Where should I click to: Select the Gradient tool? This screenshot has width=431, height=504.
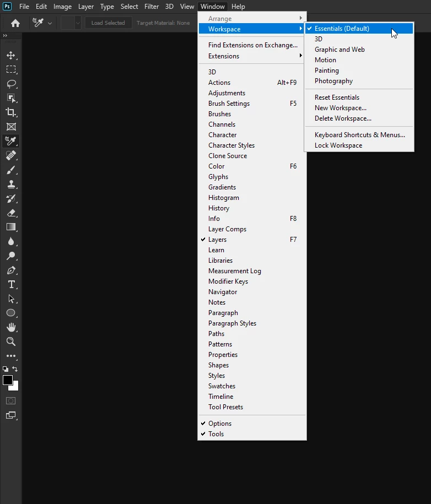(x=11, y=227)
